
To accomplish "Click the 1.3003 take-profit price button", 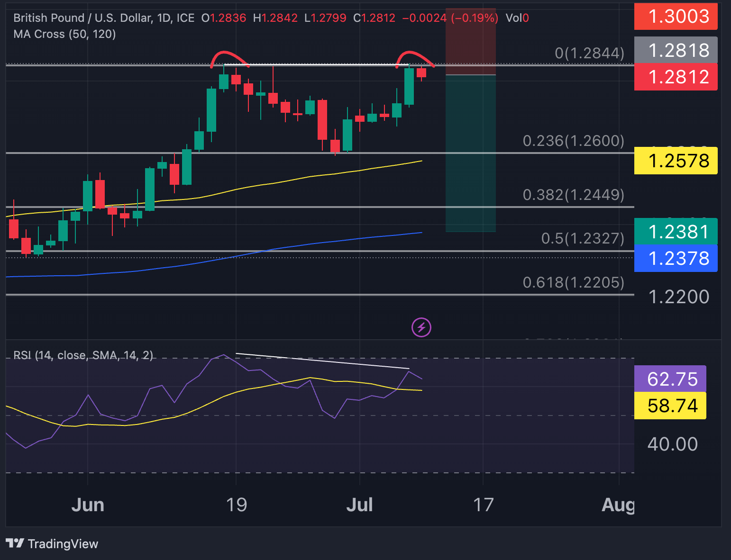I will point(675,16).
